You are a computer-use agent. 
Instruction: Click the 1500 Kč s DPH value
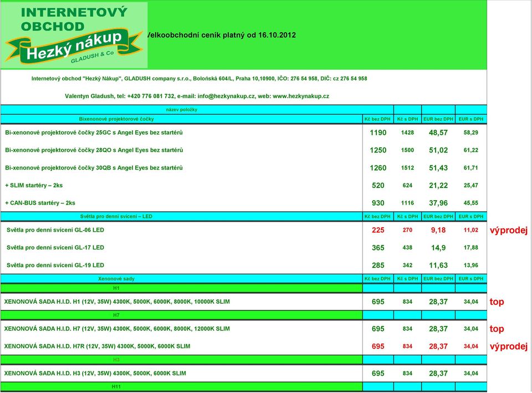pyautogui.click(x=407, y=150)
